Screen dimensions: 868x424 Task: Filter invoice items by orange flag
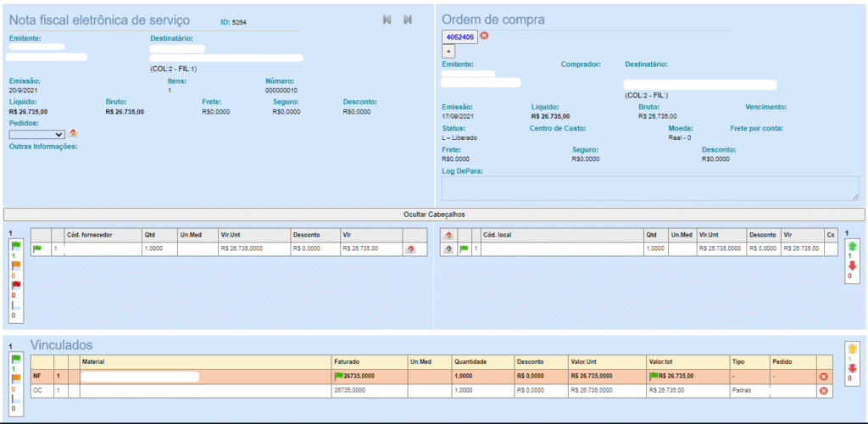tap(14, 265)
